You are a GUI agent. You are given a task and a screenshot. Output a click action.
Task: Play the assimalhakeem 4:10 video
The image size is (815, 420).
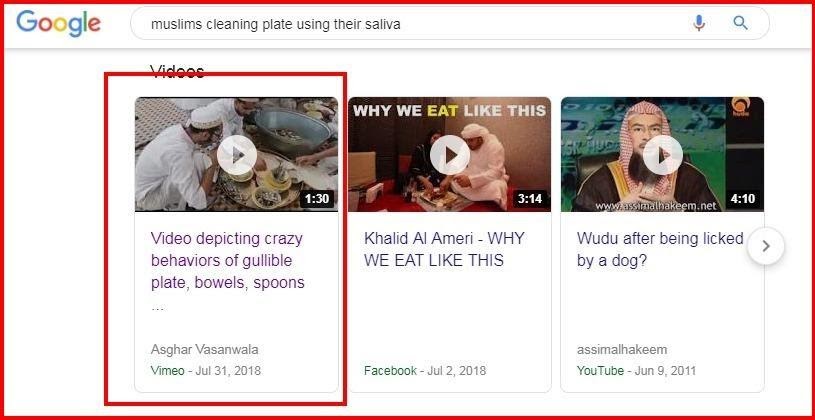coord(663,155)
